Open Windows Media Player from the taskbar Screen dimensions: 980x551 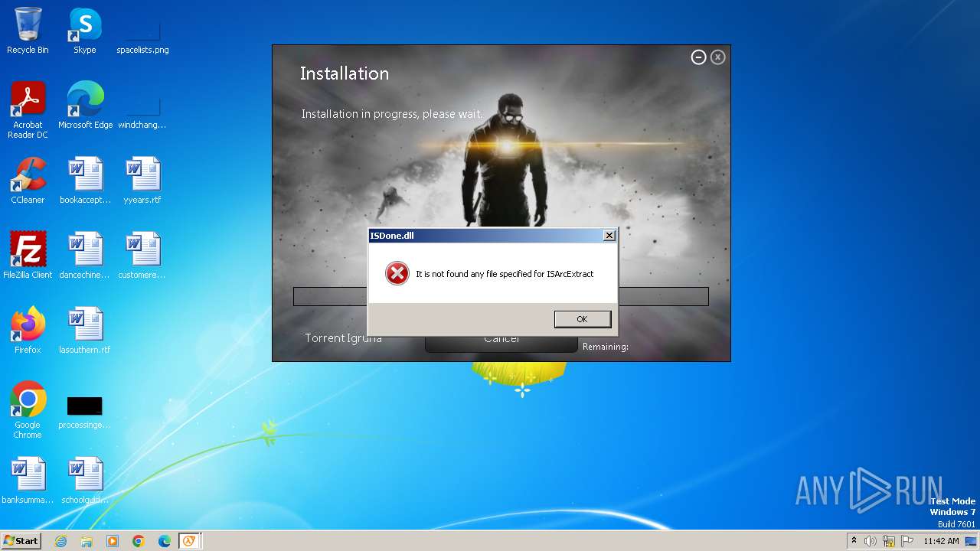click(x=113, y=541)
